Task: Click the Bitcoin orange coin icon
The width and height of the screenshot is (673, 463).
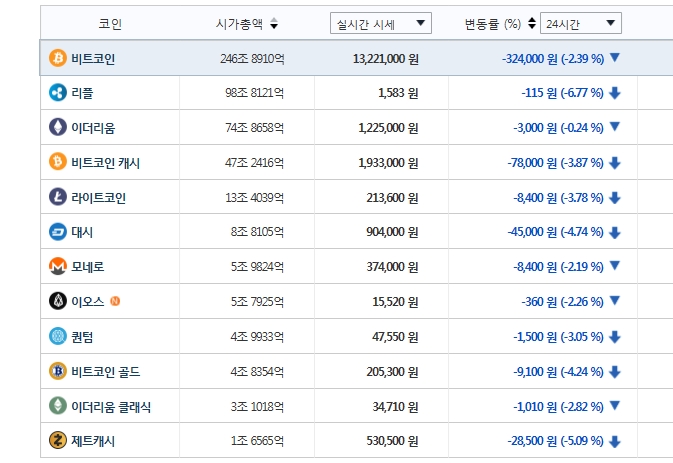Action: [58, 58]
